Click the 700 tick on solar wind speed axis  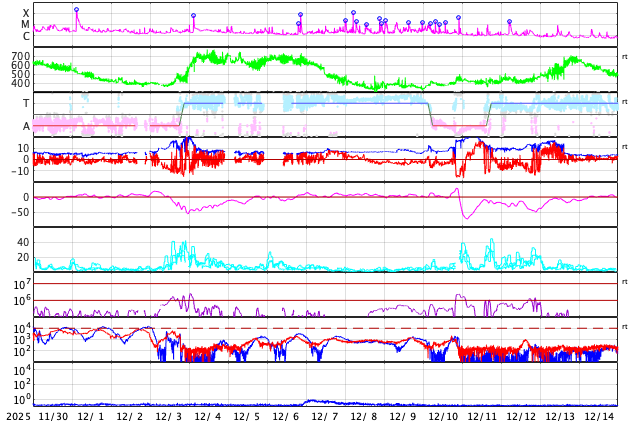(x=20, y=56)
